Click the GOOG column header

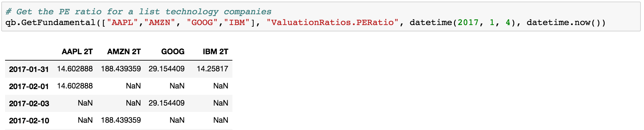pos(173,52)
